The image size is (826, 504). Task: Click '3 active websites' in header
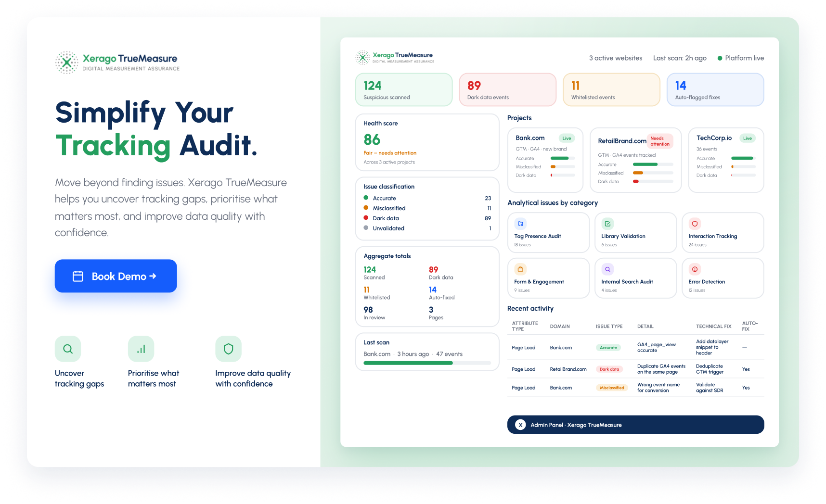click(616, 58)
